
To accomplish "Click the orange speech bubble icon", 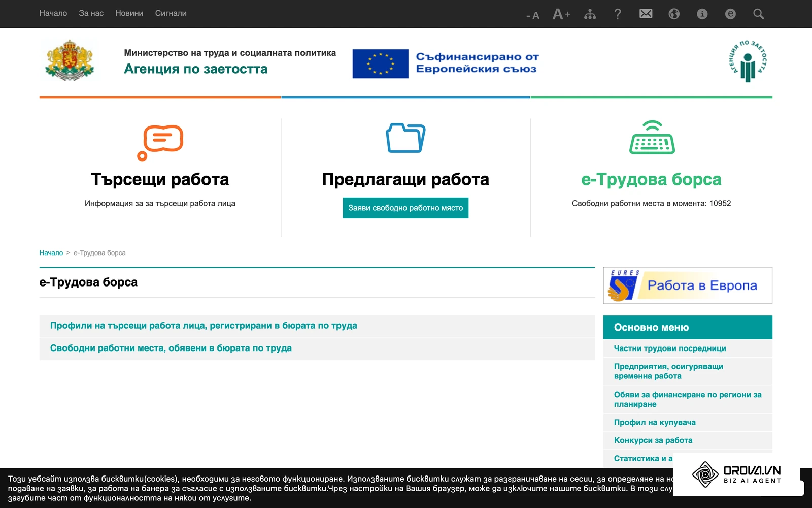I will pyautogui.click(x=160, y=142).
